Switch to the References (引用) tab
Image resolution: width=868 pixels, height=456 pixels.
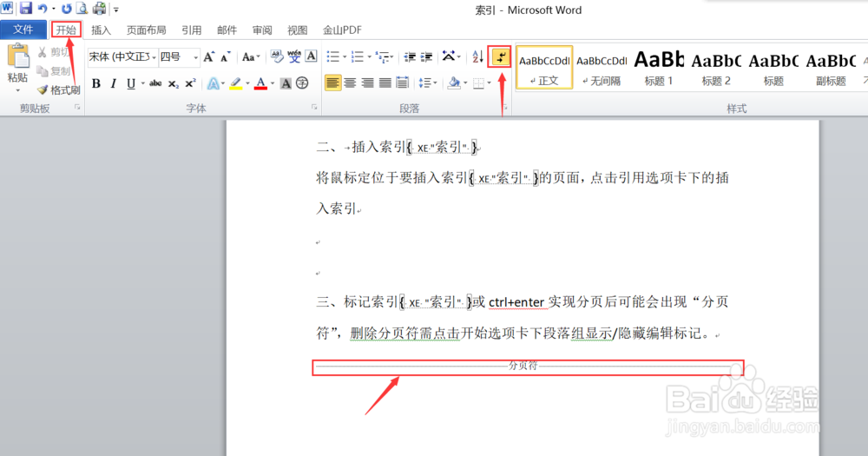click(192, 30)
